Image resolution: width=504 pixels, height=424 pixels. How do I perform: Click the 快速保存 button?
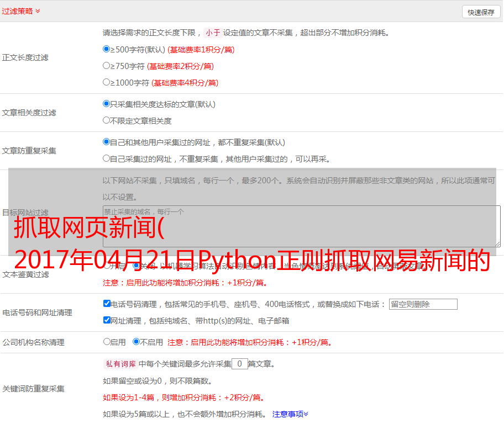click(x=481, y=12)
